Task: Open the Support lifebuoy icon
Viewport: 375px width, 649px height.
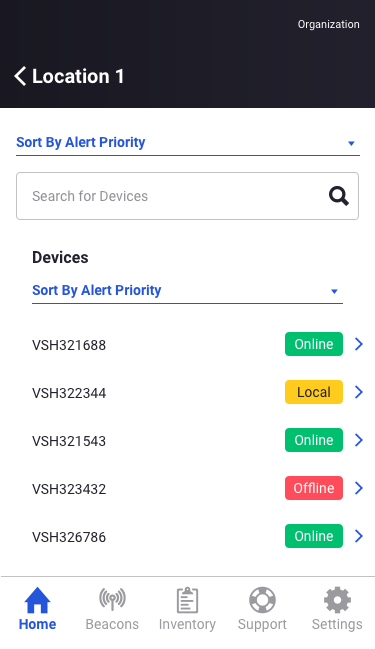Action: [x=262, y=600]
